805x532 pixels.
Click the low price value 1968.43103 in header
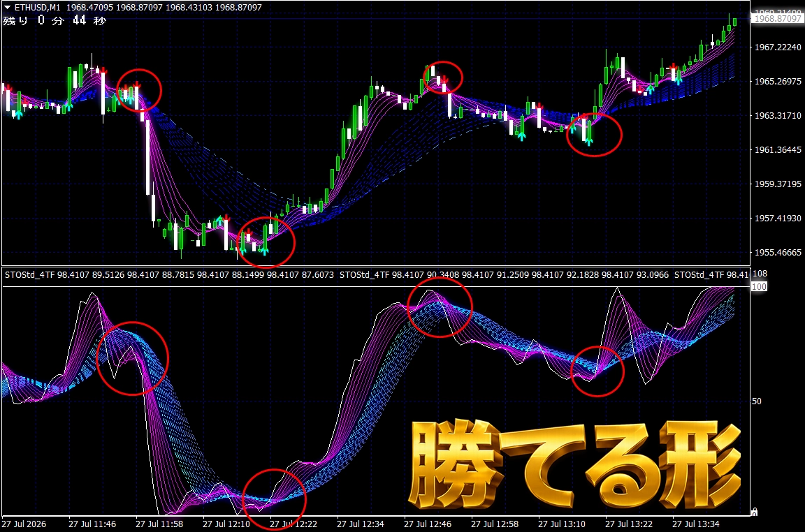click(x=189, y=8)
